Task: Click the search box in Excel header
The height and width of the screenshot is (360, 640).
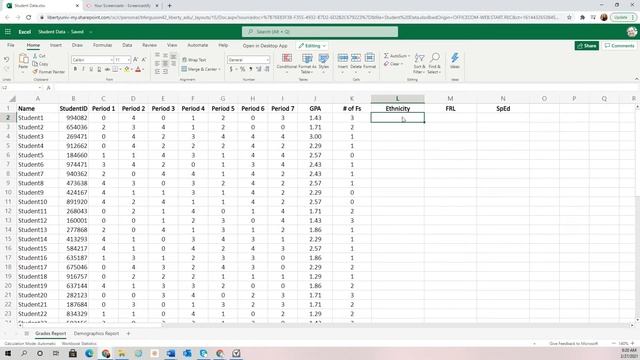Action: [320, 31]
